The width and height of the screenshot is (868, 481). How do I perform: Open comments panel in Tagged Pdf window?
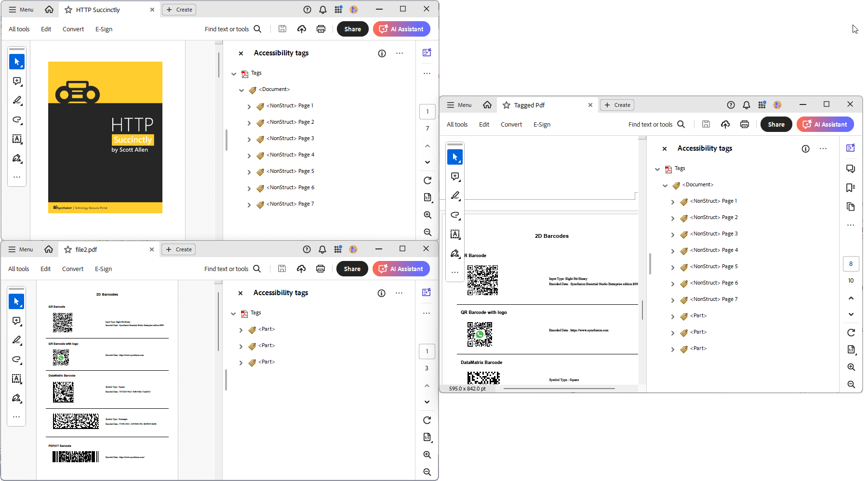tap(851, 169)
